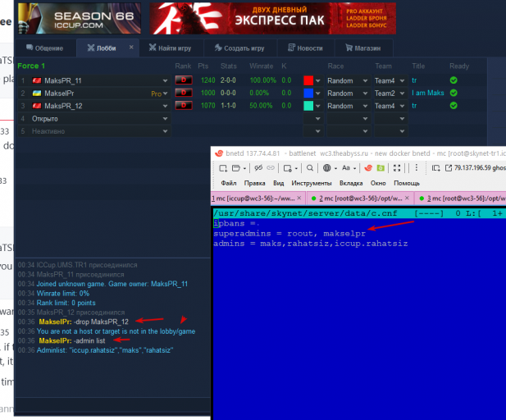Open the Неактивно slot 5 dropdown
The image size is (506, 420).
165,131
